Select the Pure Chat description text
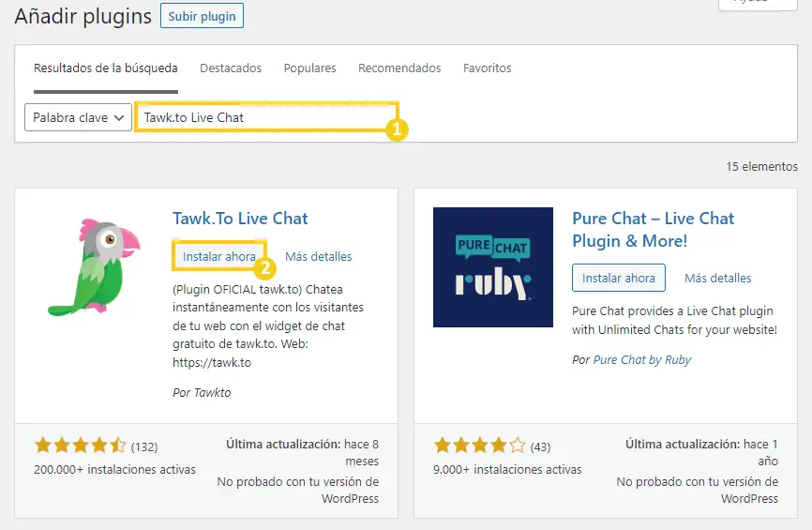Viewport: 812px width, 530px height. 675,320
